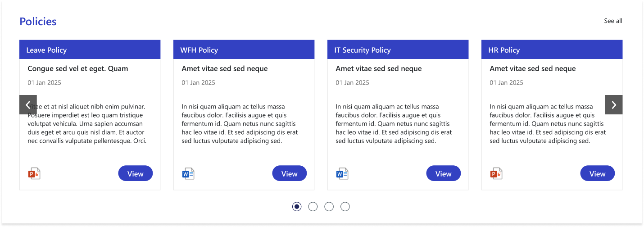This screenshot has width=644, height=227.
Task: Select the first carousel page dot
Action: [x=297, y=207]
